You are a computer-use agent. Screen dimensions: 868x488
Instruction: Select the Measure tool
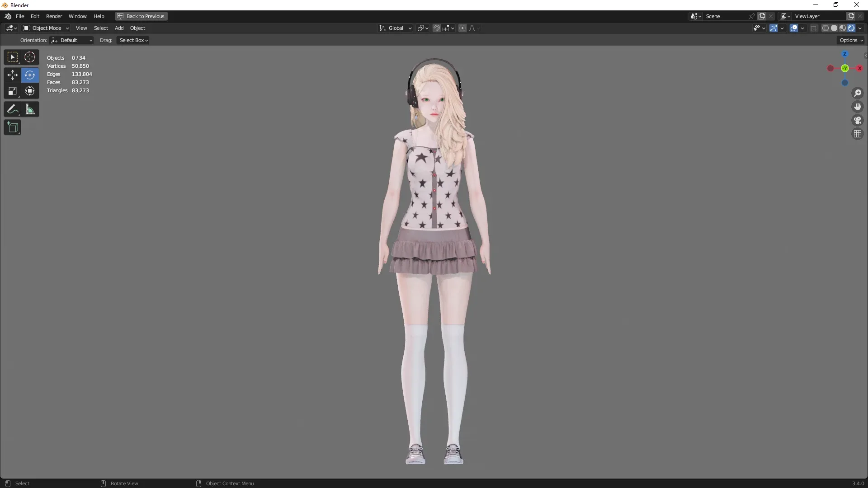pyautogui.click(x=30, y=109)
